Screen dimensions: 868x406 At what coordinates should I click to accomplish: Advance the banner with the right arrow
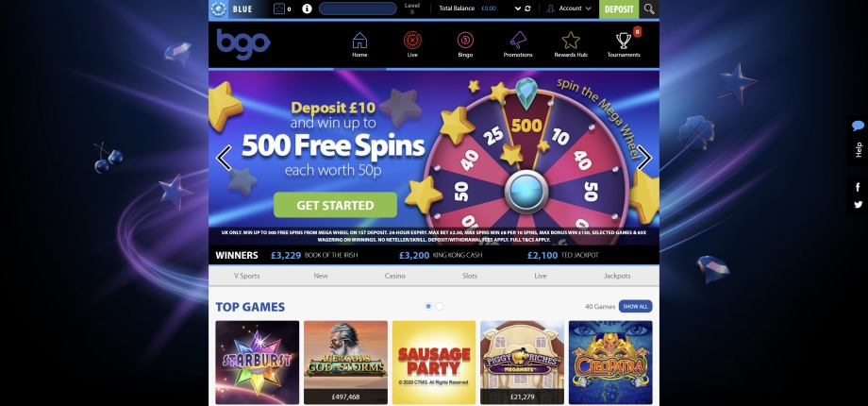click(644, 158)
